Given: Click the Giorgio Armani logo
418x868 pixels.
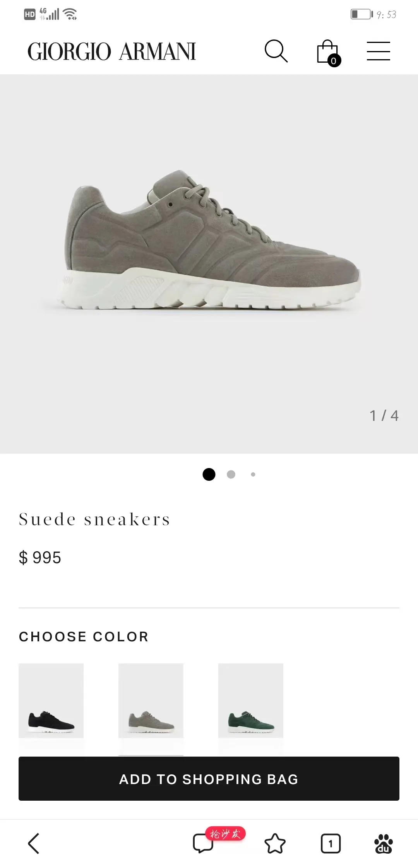Looking at the screenshot, I should coord(112,51).
